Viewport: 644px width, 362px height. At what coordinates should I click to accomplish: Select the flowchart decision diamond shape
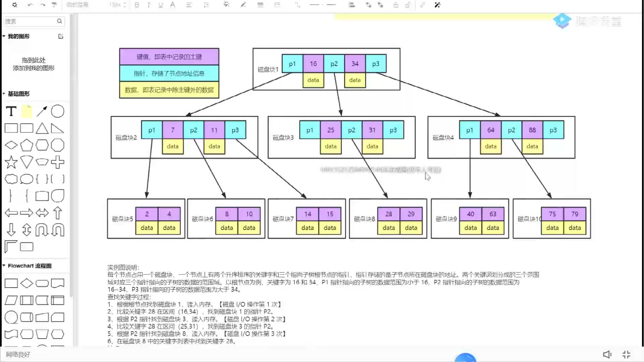(x=26, y=283)
